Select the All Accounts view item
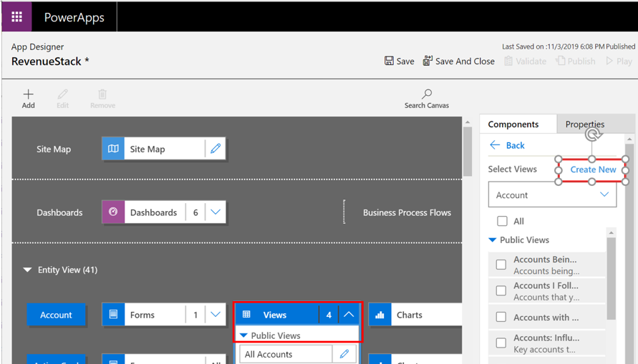Viewport: 638px width, 364px height. 286,354
